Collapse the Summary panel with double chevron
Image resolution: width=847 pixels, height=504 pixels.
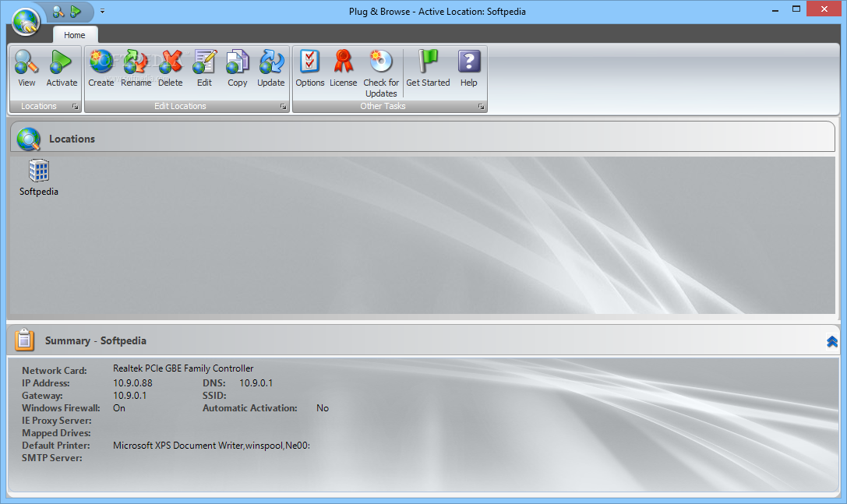point(832,341)
